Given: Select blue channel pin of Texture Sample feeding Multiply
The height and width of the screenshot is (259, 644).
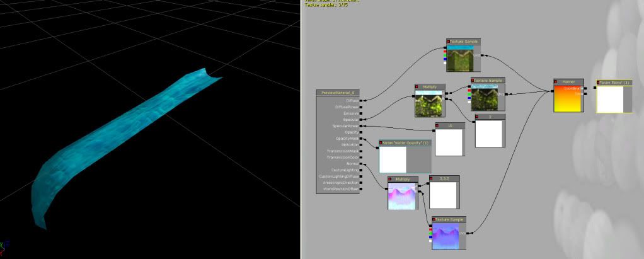Looking at the screenshot, I should click(469, 98).
